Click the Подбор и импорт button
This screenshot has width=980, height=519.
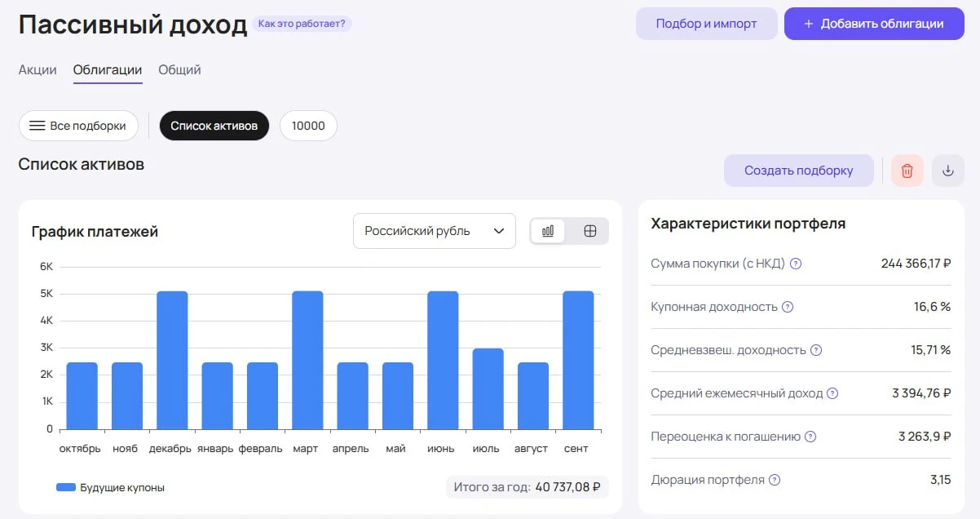click(707, 24)
